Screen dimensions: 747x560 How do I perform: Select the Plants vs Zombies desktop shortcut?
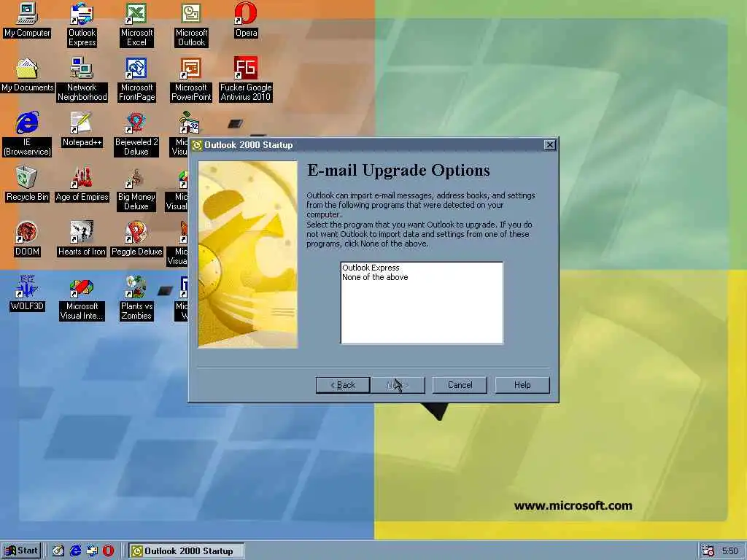(136, 298)
